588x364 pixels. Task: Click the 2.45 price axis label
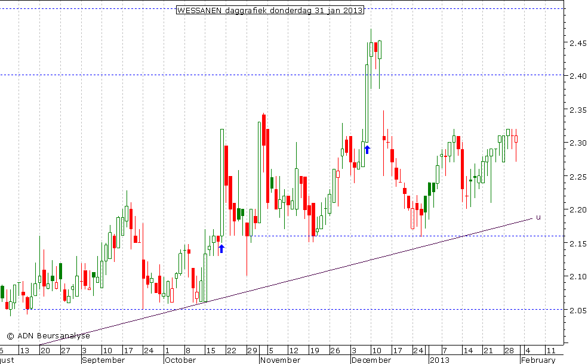578,44
